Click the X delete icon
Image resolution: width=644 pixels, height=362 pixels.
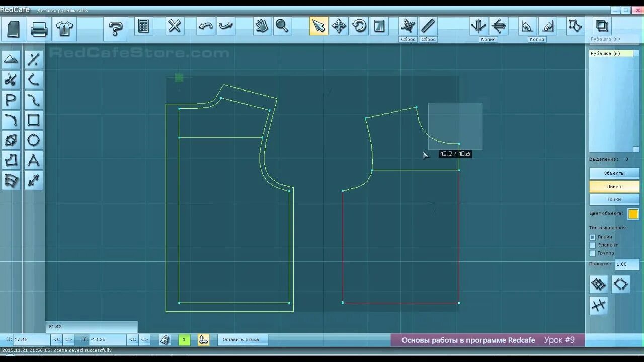[x=174, y=26]
